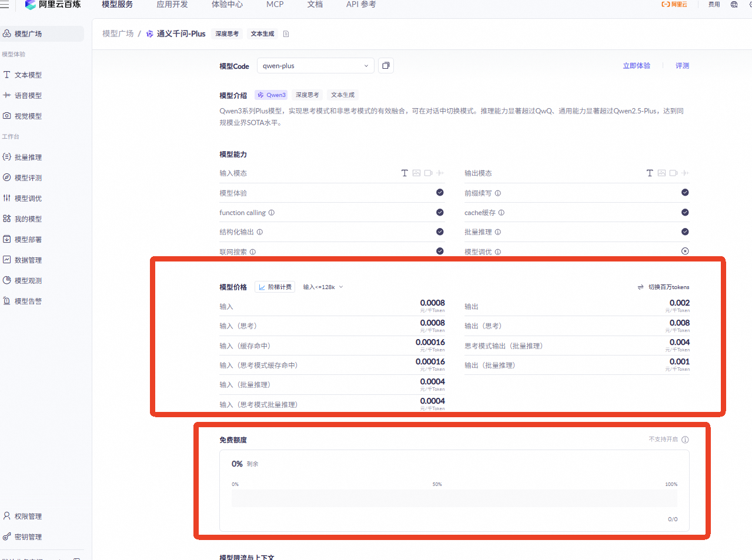Open the hamburger menu at top left

(5, 5)
